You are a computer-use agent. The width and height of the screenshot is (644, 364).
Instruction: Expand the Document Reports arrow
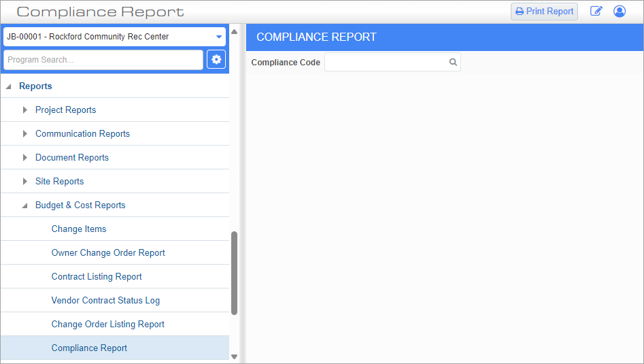tap(26, 158)
